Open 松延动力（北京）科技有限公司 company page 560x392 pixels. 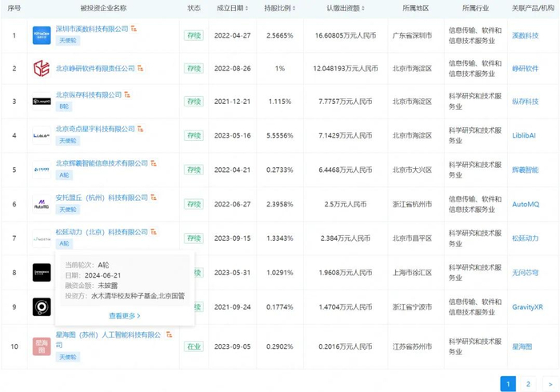102,232
